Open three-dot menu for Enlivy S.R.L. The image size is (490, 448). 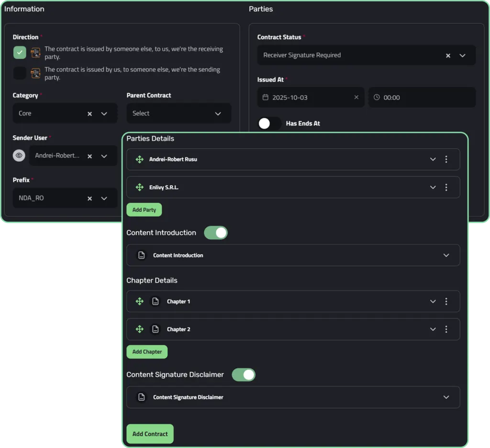point(446,187)
